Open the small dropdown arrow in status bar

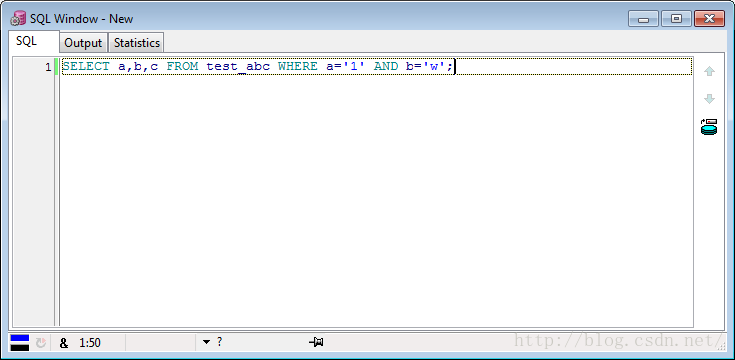[x=206, y=343]
